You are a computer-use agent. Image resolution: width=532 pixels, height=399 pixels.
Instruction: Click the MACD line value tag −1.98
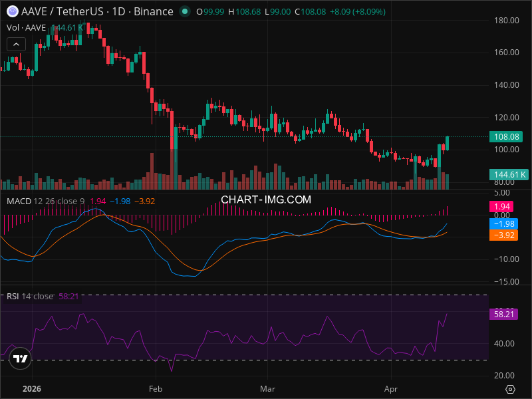503,224
